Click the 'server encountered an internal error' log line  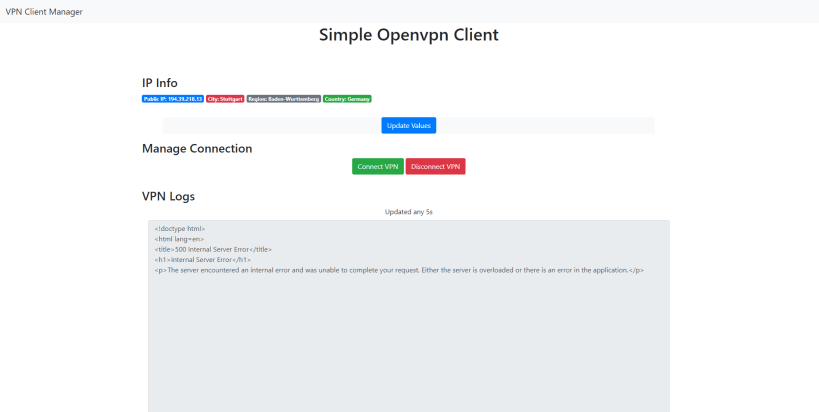click(399, 270)
